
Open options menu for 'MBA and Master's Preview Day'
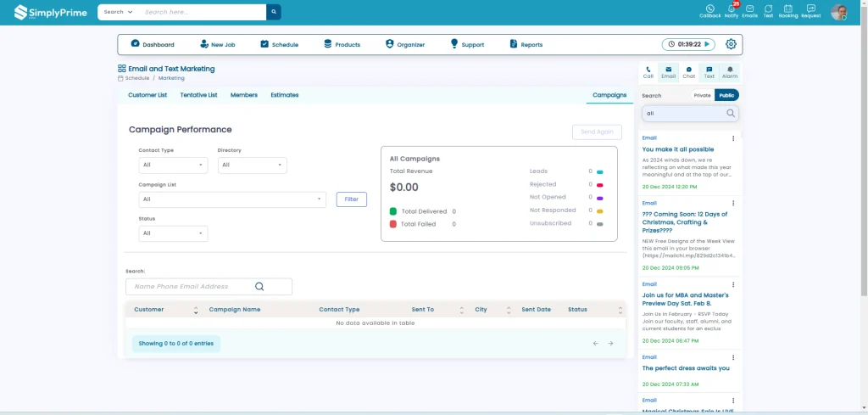[733, 285]
